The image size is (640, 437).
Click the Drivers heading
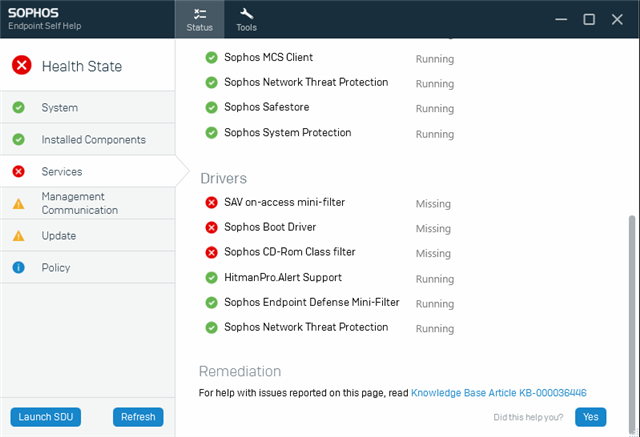pyautogui.click(x=224, y=179)
